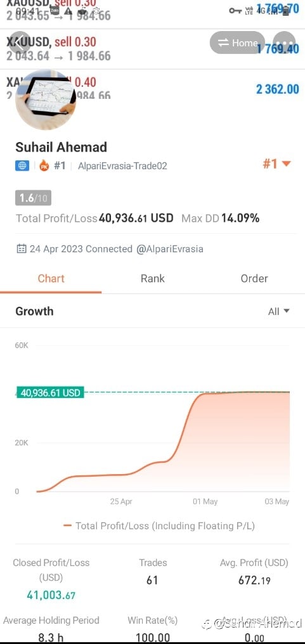Tap the back arrow icon

(19, 42)
